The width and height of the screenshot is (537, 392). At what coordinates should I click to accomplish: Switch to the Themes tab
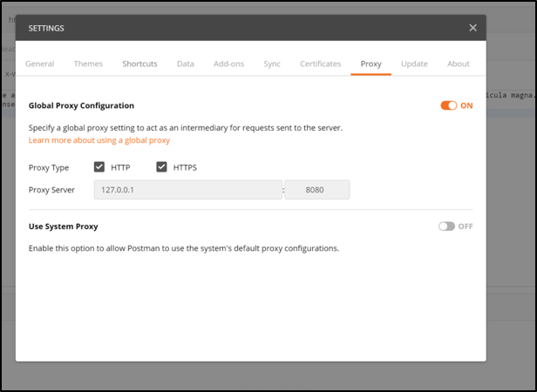88,64
